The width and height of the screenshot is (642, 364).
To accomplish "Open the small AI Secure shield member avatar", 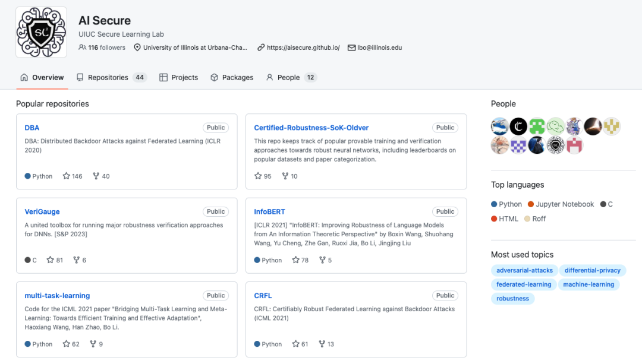I will [556, 145].
